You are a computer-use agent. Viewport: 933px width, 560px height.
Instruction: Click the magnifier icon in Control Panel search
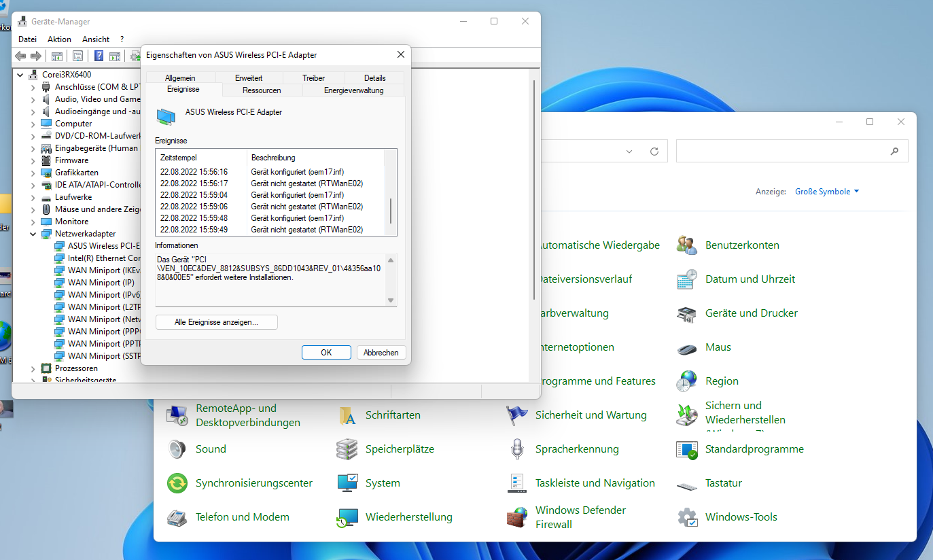895,152
